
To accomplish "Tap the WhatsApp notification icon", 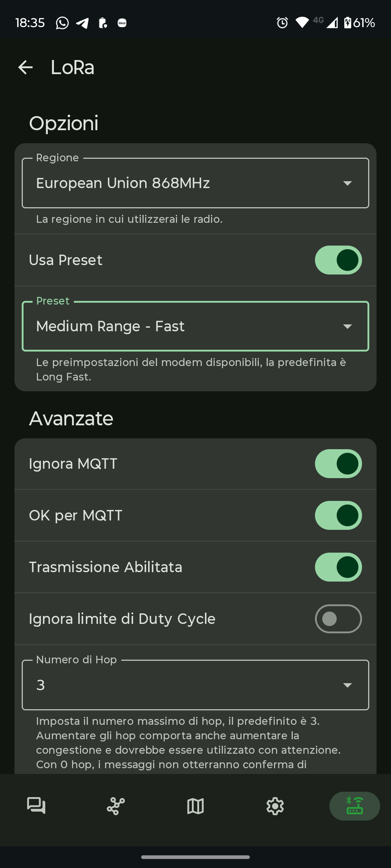I will [62, 23].
